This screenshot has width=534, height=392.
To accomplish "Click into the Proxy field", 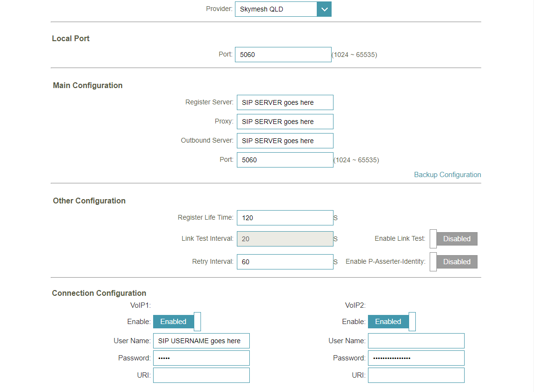I will click(285, 122).
